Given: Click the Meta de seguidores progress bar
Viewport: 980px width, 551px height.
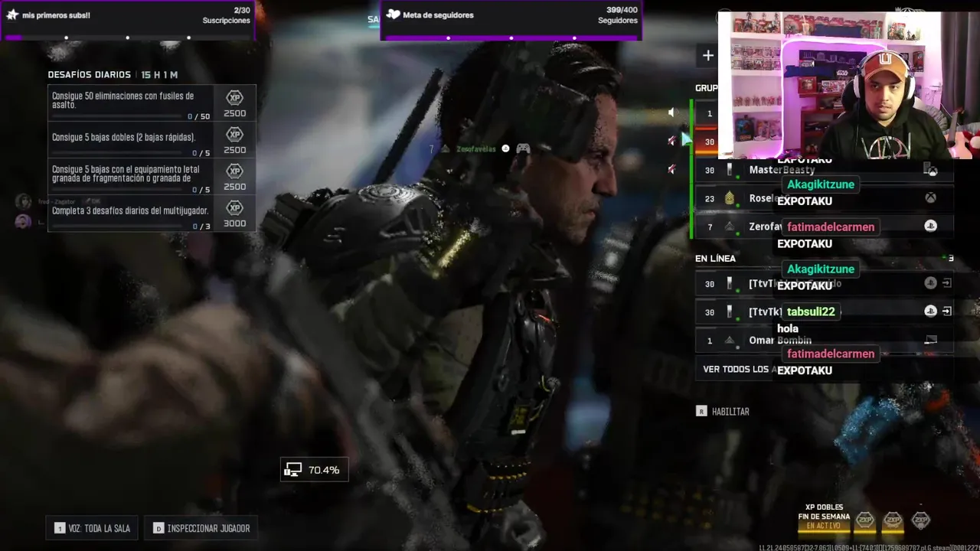Looking at the screenshot, I should 511,37.
